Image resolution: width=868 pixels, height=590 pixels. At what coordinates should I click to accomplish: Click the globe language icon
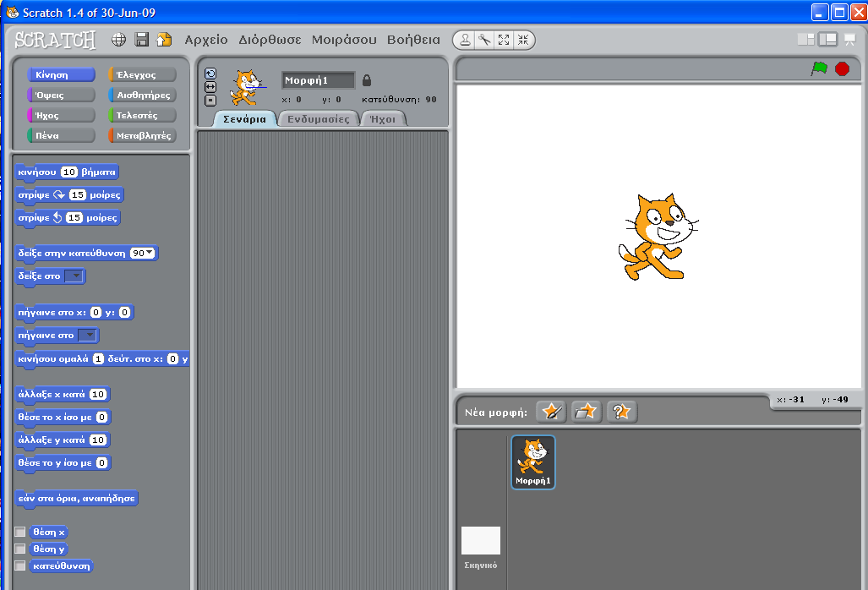[x=118, y=40]
